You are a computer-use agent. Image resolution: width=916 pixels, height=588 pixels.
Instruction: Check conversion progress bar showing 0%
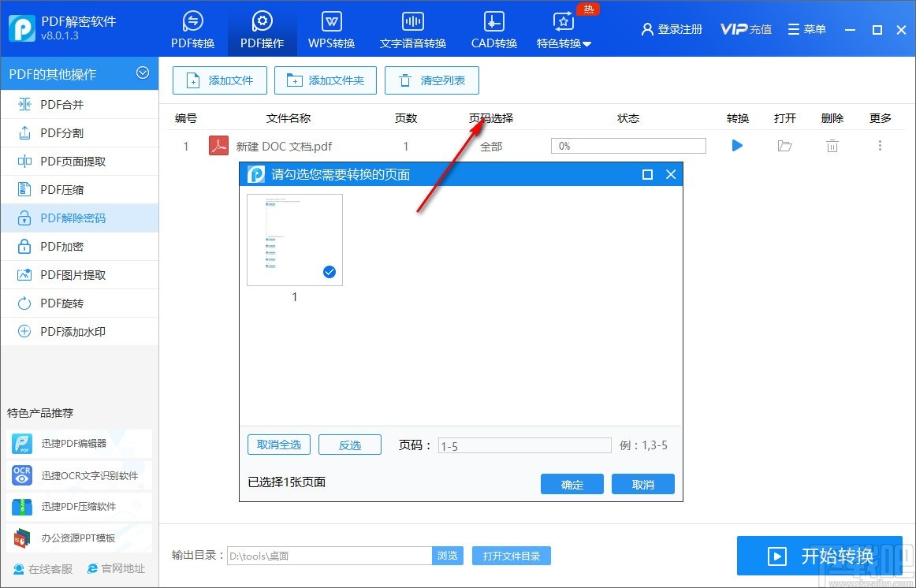628,145
